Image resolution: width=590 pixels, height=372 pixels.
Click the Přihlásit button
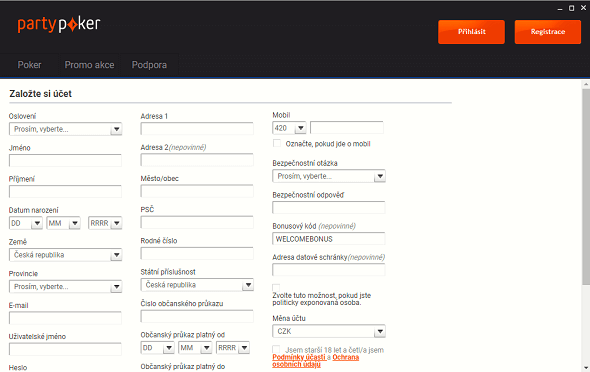click(x=471, y=32)
